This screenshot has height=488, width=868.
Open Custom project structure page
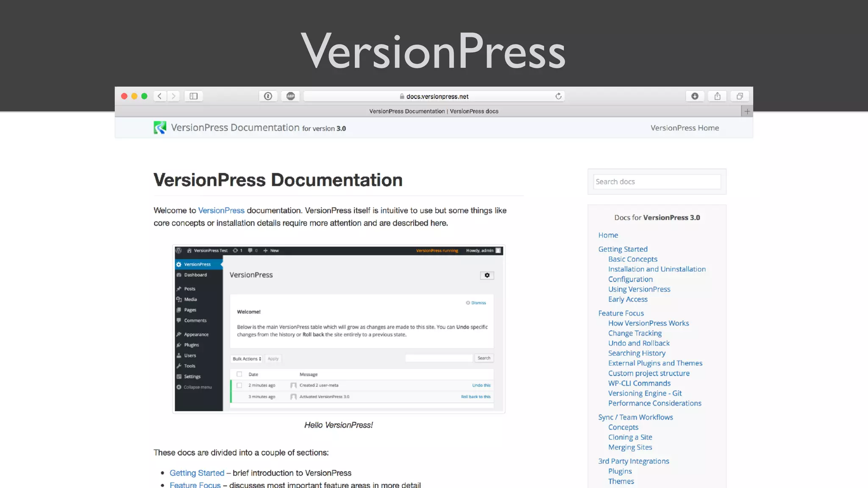pyautogui.click(x=648, y=373)
